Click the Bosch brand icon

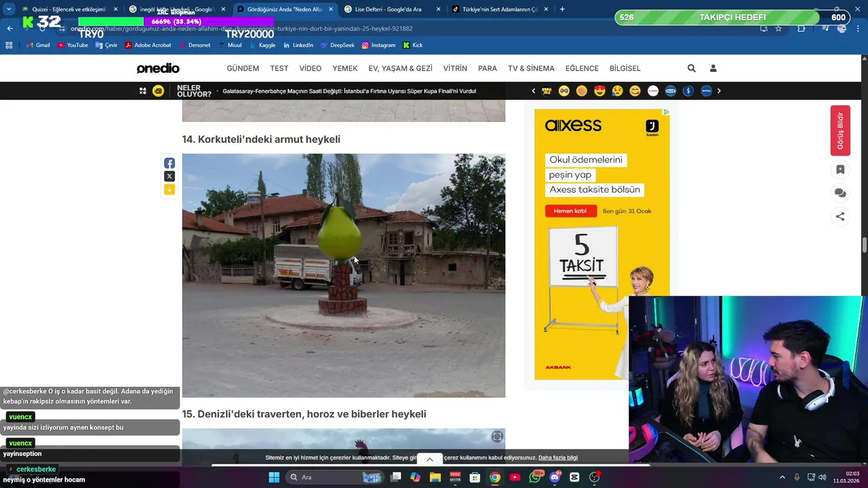tap(653, 91)
